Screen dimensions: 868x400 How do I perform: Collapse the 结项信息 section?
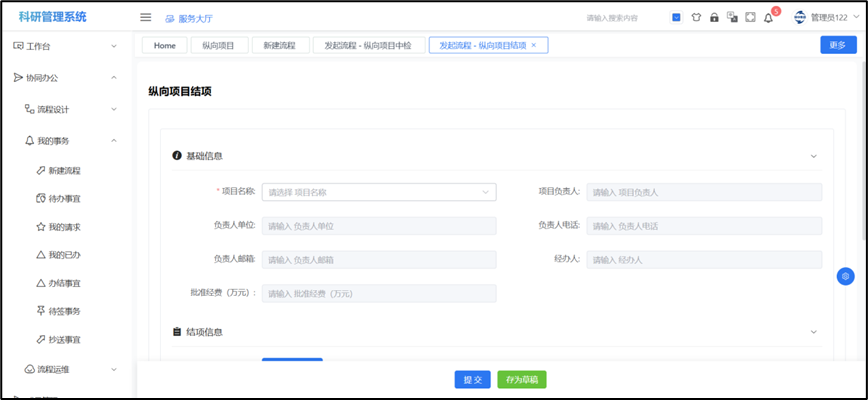(813, 332)
